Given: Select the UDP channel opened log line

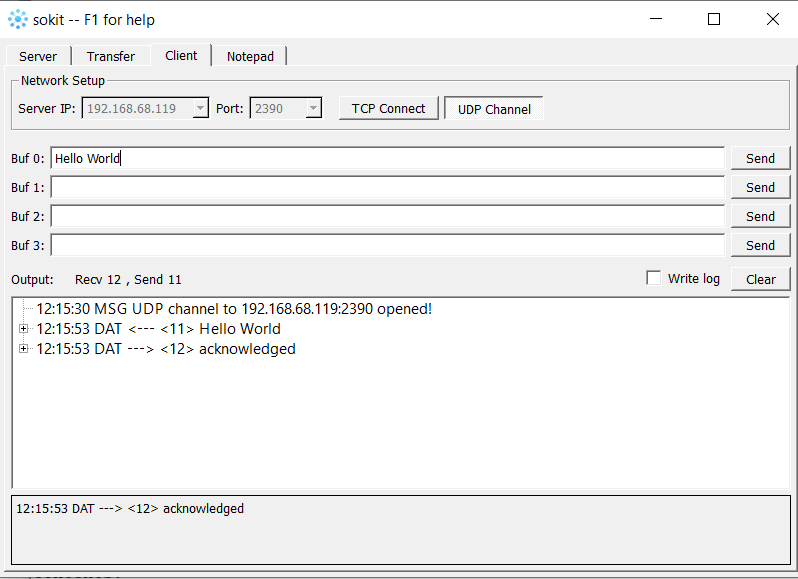Looking at the screenshot, I should click(x=234, y=309).
